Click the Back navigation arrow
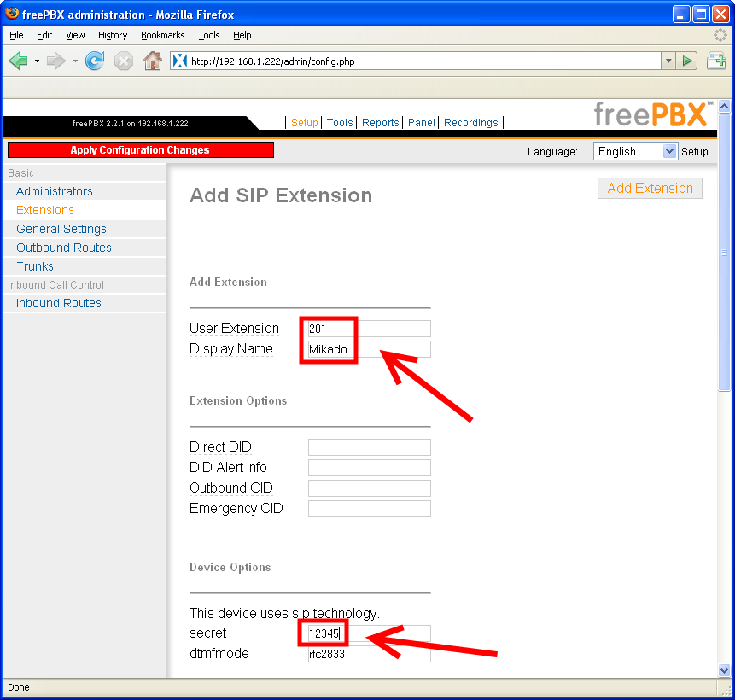The width and height of the screenshot is (735, 700). 19,61
